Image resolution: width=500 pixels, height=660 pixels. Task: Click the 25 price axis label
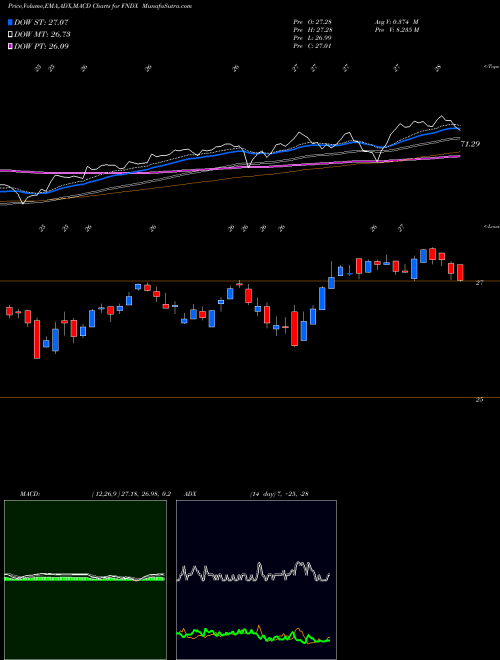tap(479, 400)
